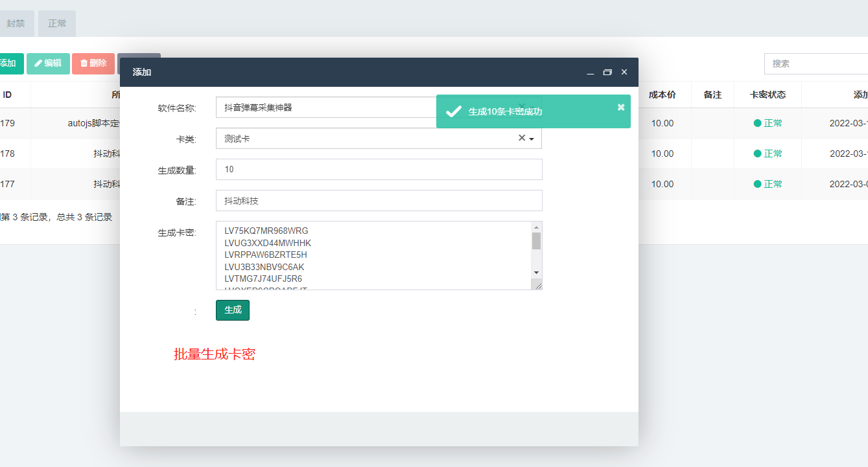Clear the 卡类 selection with the X
The height and width of the screenshot is (467, 868).
521,138
